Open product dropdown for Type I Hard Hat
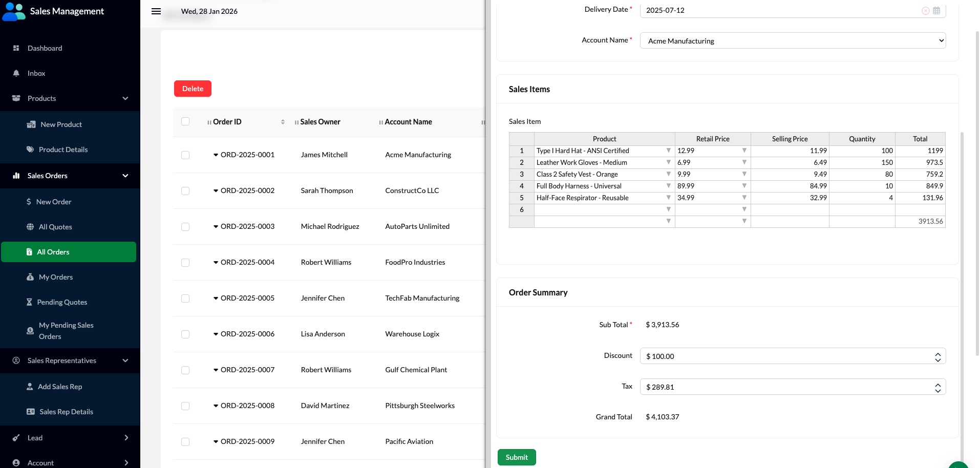Image resolution: width=980 pixels, height=468 pixels. (x=668, y=151)
